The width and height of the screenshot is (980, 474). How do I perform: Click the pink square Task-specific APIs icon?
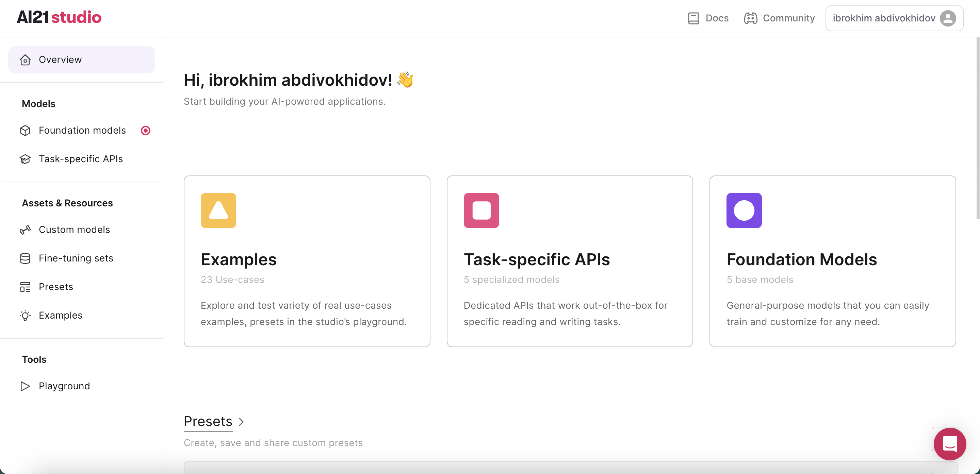[x=481, y=210]
